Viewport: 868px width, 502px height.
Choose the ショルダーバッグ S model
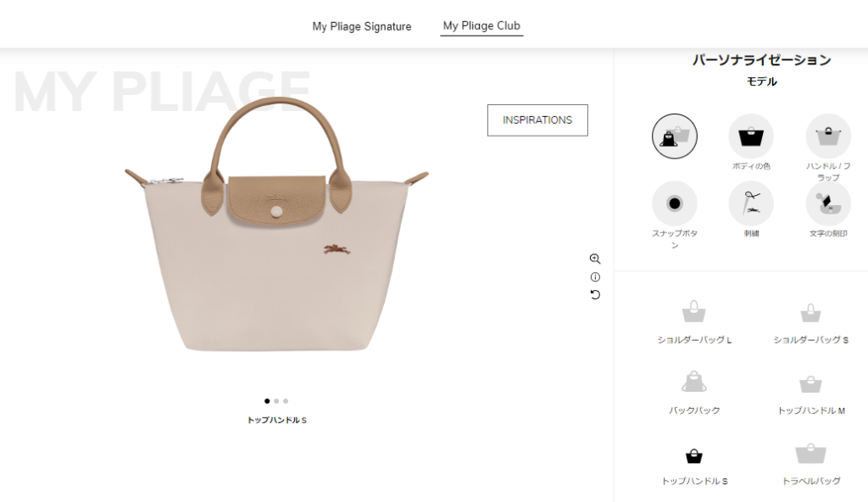click(x=810, y=324)
